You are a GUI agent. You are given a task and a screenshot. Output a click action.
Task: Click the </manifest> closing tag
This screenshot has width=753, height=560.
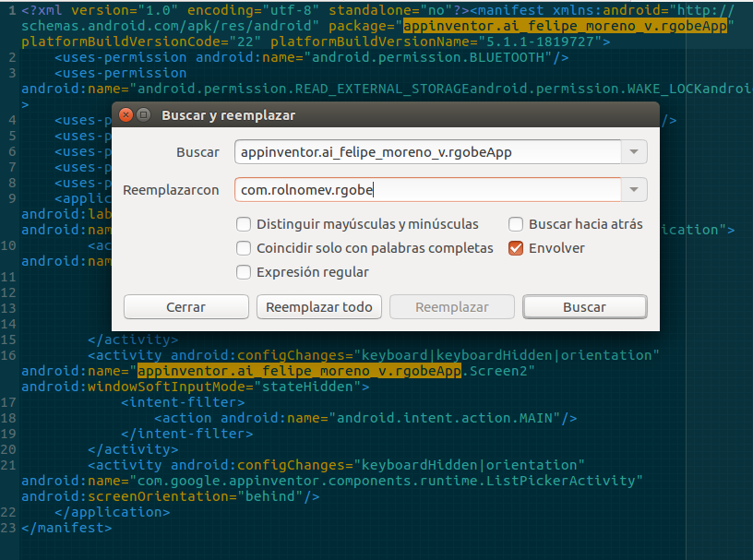pyautogui.click(x=66, y=528)
